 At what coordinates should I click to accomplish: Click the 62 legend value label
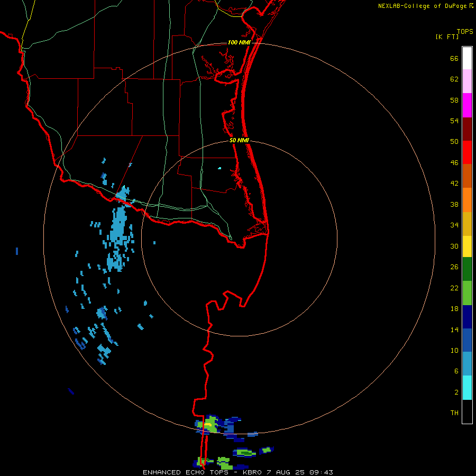point(454,79)
